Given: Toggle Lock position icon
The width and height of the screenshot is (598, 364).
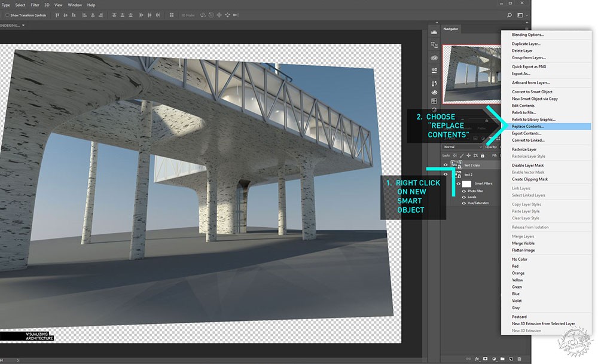Looking at the screenshot, I should (468, 155).
